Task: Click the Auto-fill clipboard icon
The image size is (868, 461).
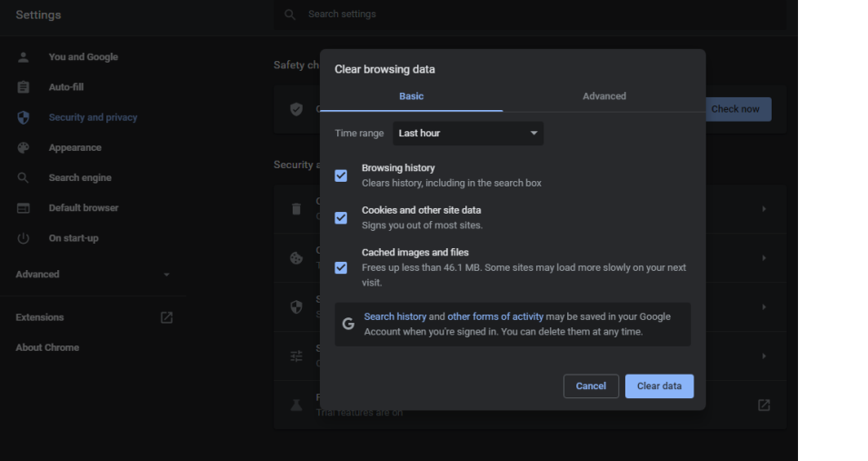Action: click(24, 87)
